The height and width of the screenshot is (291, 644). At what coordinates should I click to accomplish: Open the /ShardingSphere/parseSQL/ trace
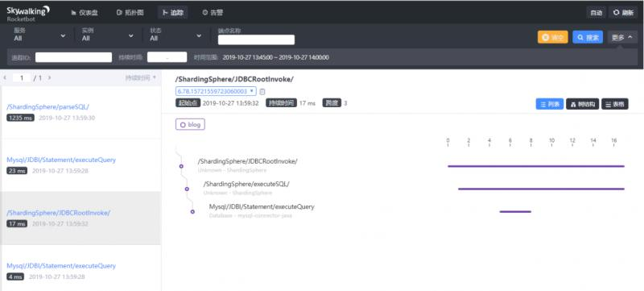(x=80, y=112)
